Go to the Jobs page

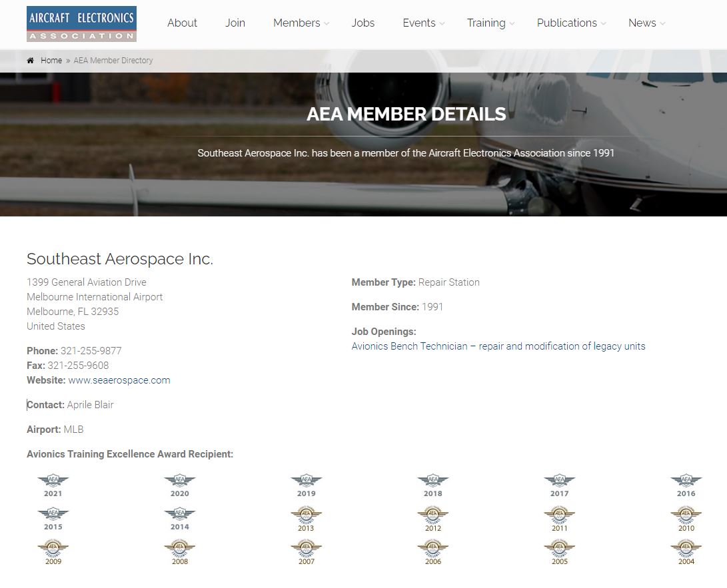pyautogui.click(x=363, y=23)
